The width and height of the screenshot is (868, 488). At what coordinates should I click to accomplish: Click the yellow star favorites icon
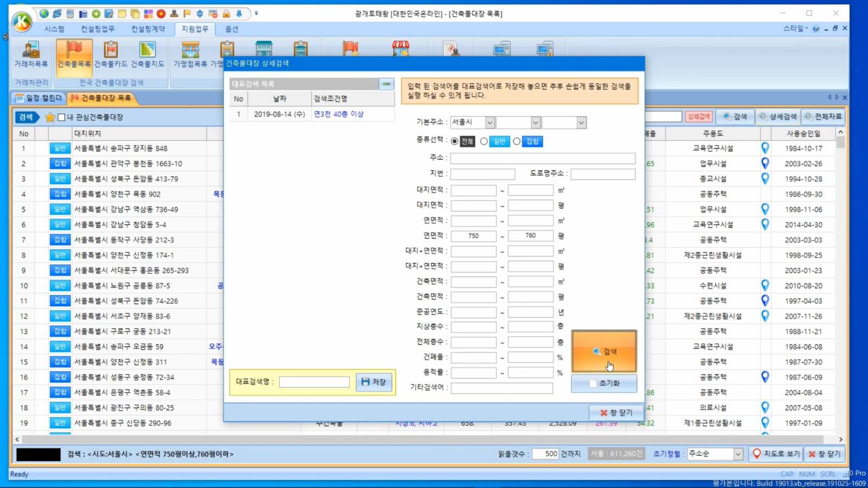(50, 117)
